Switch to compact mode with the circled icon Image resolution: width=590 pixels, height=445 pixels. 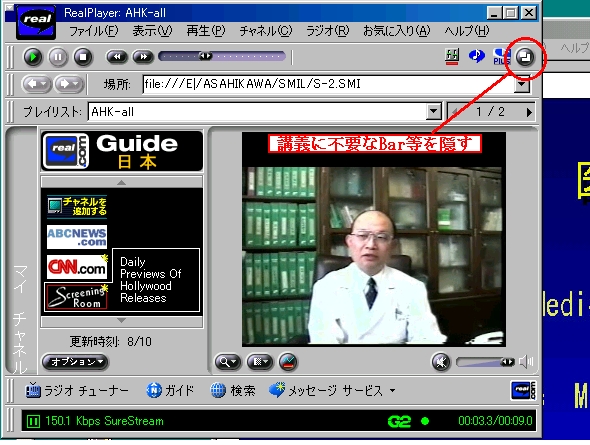[525, 57]
